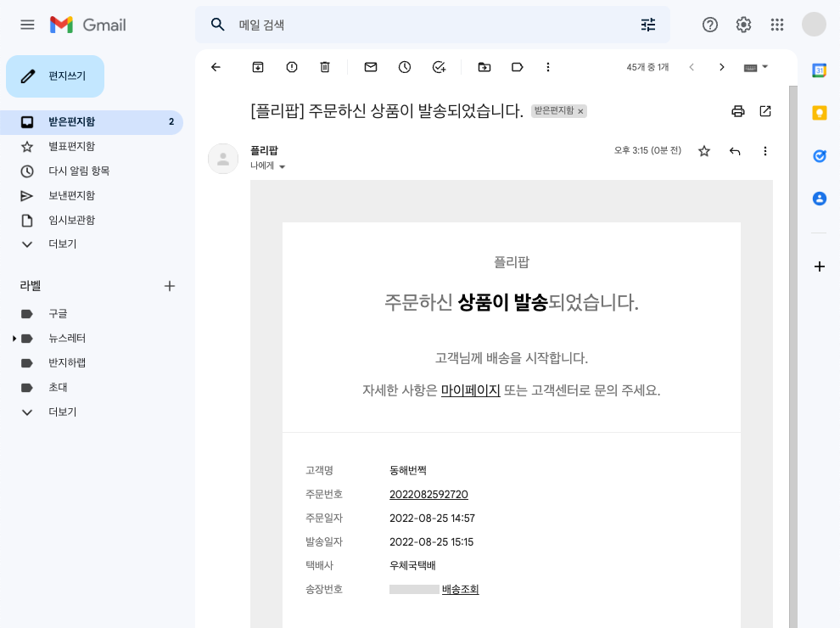Reply to the 플리팝 email
This screenshot has height=628, width=840.
click(735, 151)
